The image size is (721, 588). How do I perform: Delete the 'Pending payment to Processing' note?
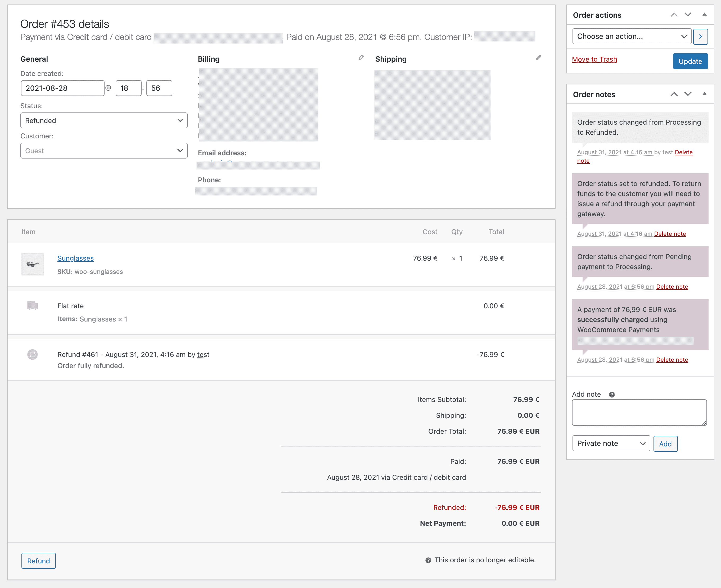coord(672,287)
